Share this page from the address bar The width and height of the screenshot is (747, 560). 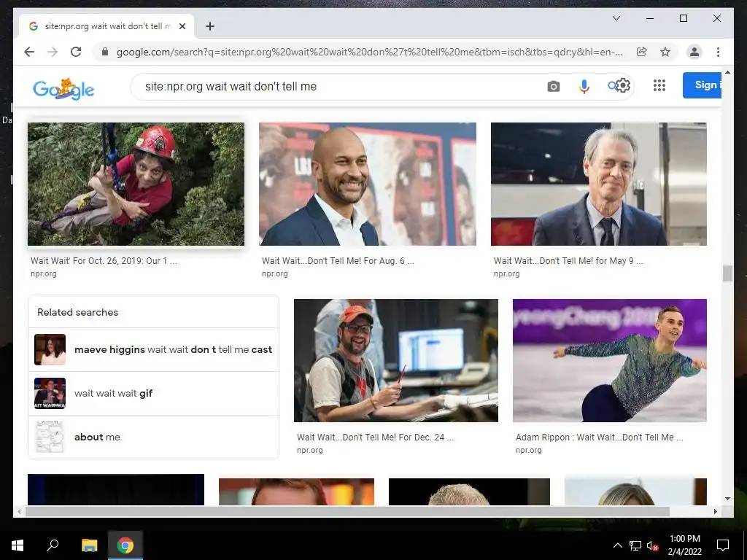[x=642, y=52]
